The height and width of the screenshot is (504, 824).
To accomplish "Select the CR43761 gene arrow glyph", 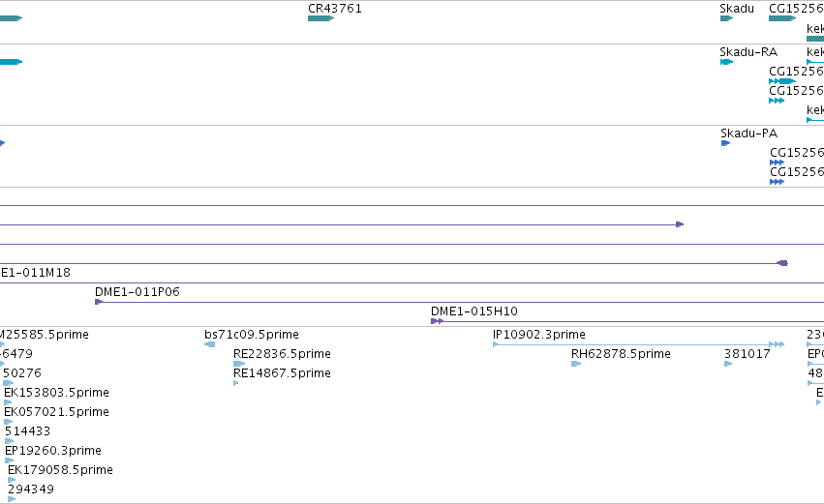I will (x=321, y=18).
